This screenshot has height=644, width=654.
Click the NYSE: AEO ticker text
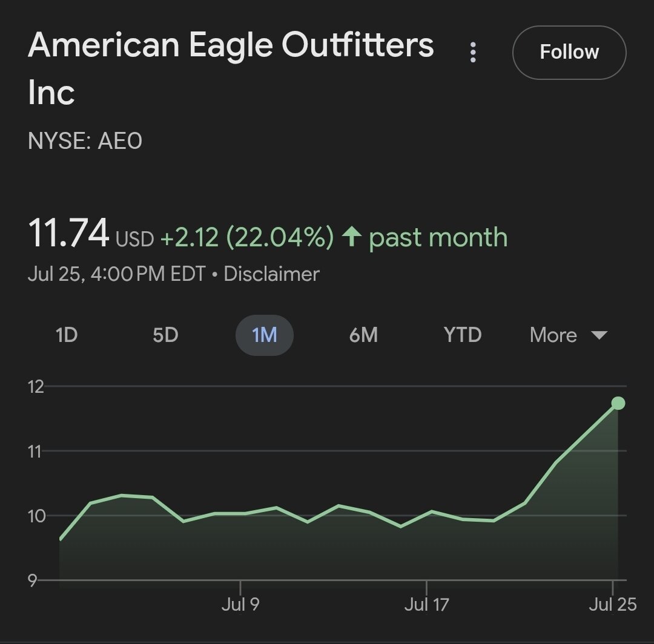click(85, 141)
